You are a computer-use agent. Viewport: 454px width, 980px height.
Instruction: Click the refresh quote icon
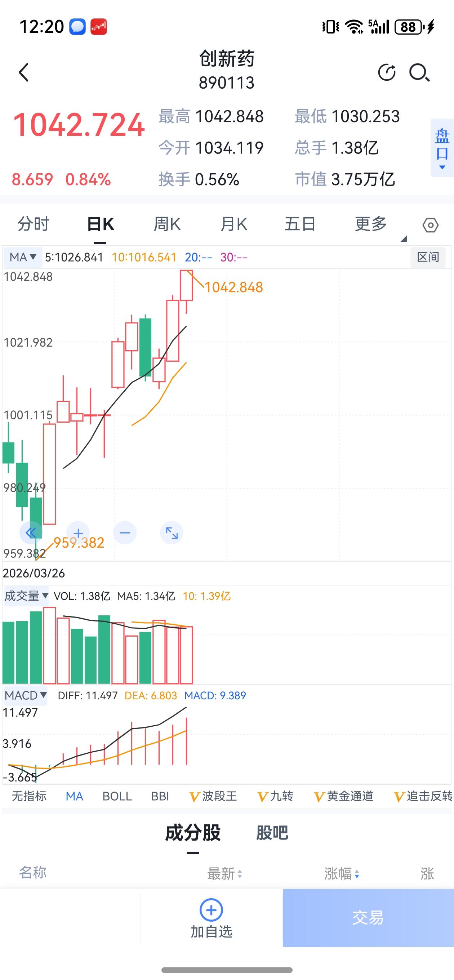(387, 72)
